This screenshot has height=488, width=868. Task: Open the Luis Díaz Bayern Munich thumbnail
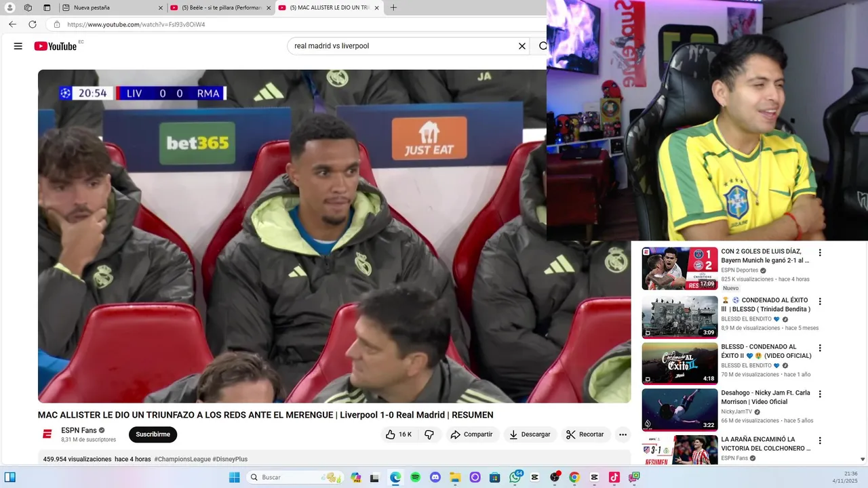pyautogui.click(x=679, y=268)
